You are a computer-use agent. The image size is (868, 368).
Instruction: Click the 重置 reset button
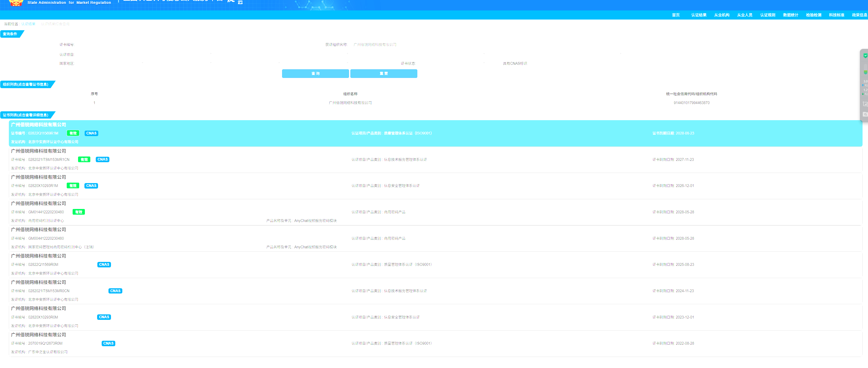tap(384, 74)
